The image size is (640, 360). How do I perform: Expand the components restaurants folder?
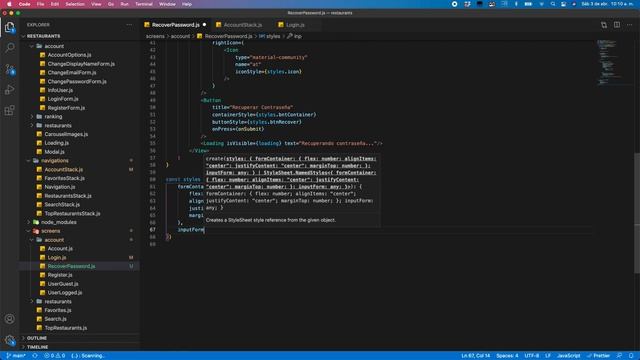58,125
